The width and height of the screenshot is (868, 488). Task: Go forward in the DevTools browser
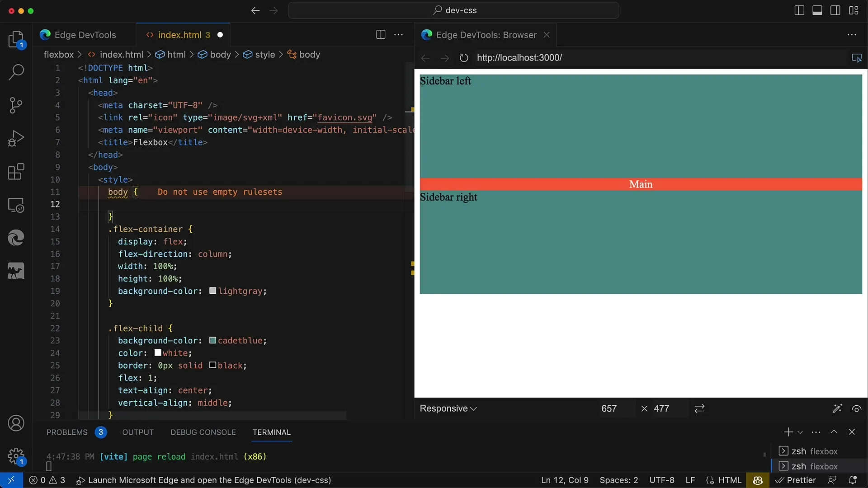(445, 58)
